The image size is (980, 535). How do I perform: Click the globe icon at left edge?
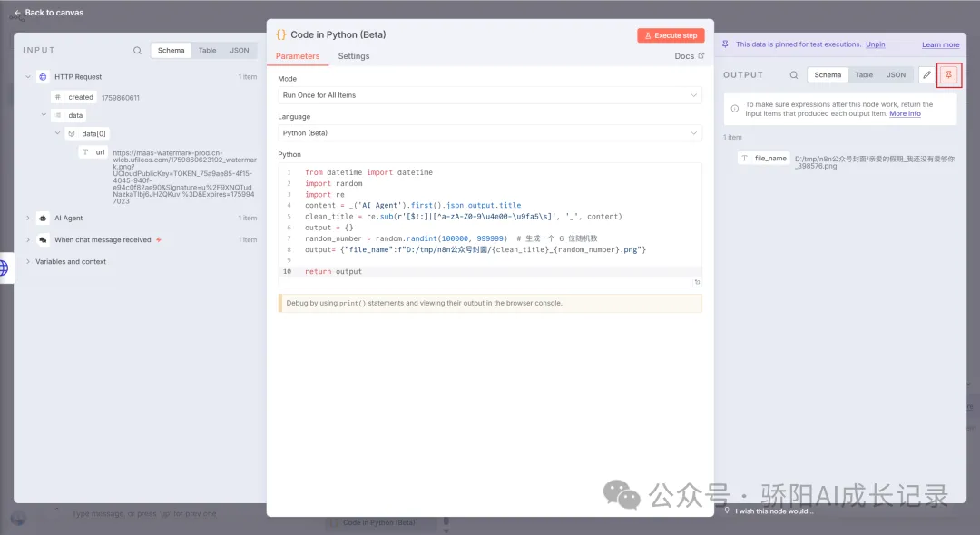coord(4,268)
